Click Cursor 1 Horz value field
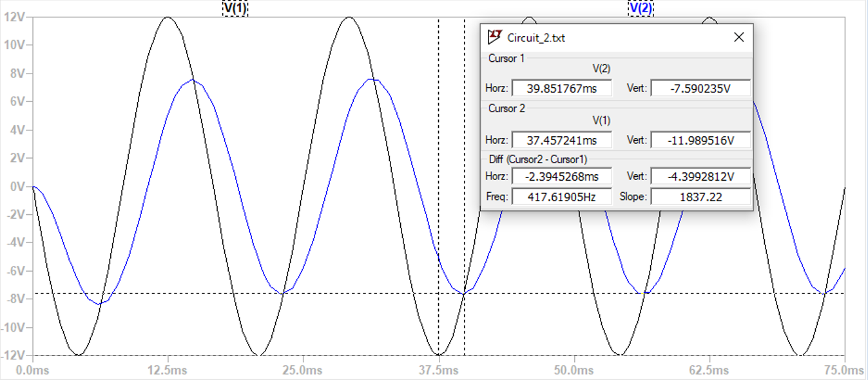This screenshot has height=380, width=868. pos(561,88)
